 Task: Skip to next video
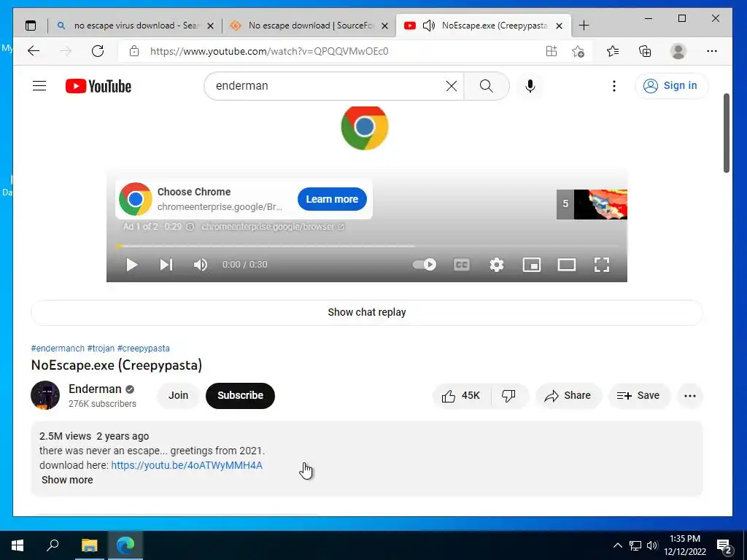click(x=166, y=265)
